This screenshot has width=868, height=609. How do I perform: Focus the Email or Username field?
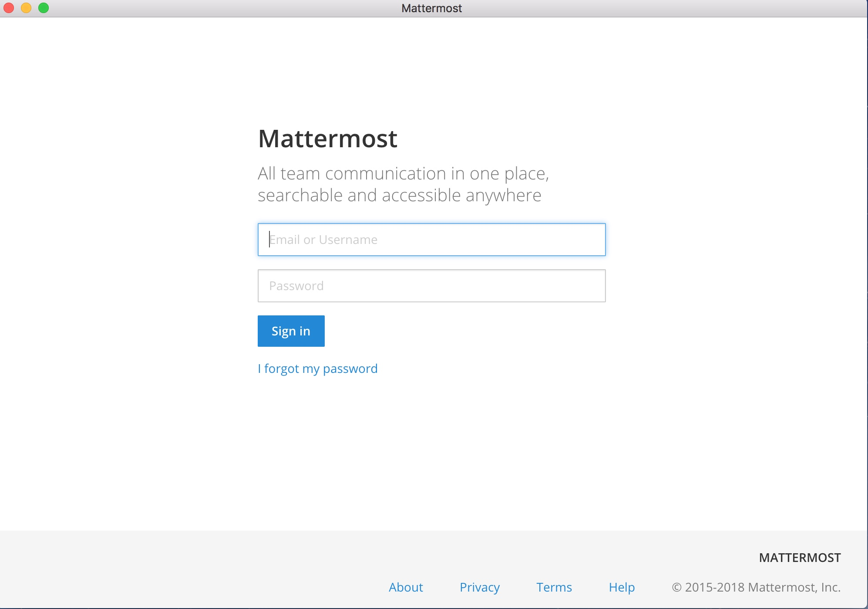(x=431, y=240)
